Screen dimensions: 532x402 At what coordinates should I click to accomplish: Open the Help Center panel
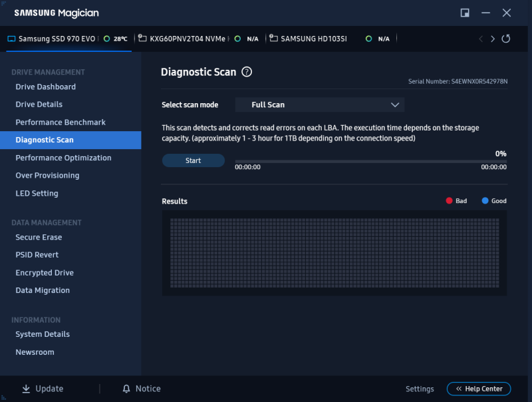click(479, 389)
